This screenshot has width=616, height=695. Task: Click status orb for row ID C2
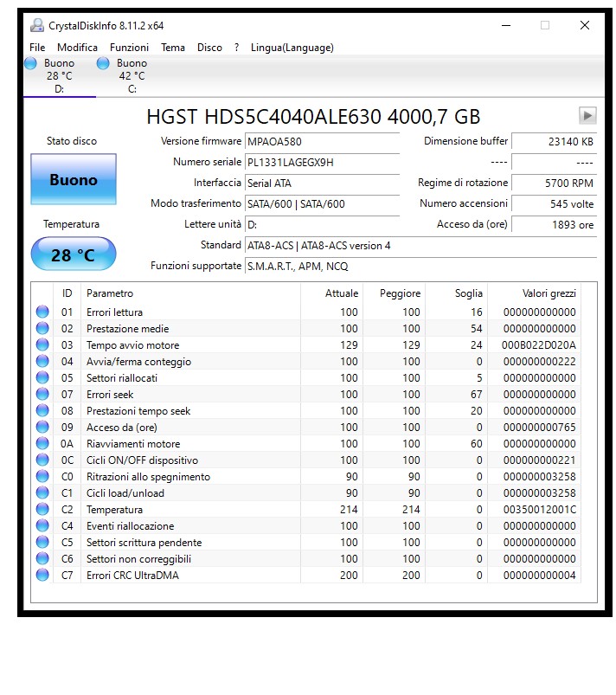click(42, 509)
